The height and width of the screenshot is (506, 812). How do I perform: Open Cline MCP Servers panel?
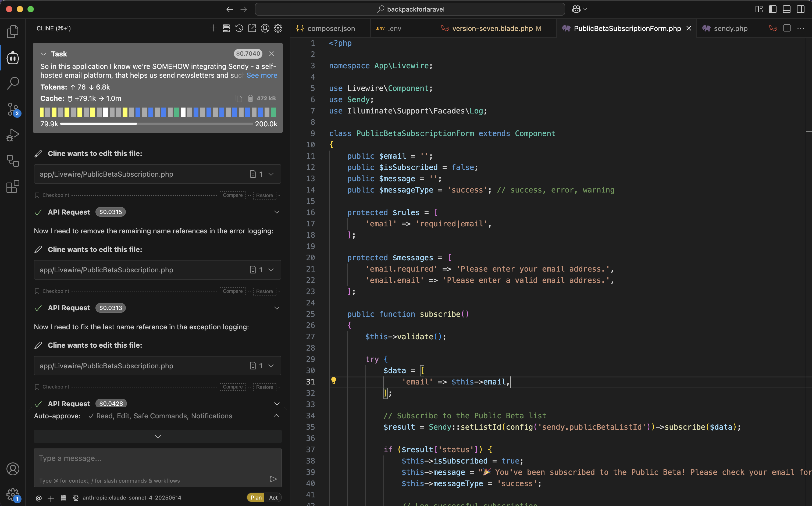coord(226,28)
